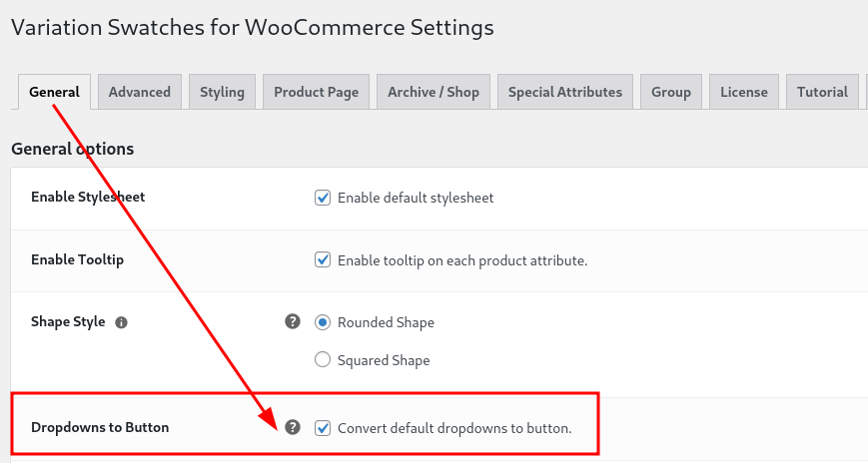Viewport: 868px width, 463px height.
Task: Select the Special Attributes tab
Action: coord(565,92)
